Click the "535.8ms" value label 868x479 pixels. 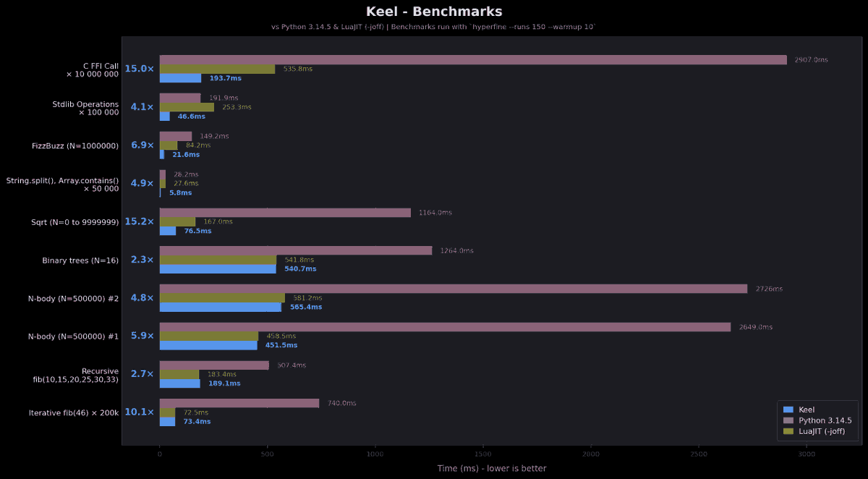[x=298, y=69]
